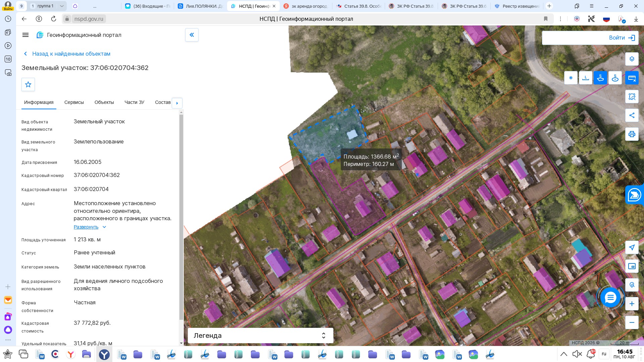Select the circle area measurement tool
The width and height of the screenshot is (644, 362).
coord(615,78)
